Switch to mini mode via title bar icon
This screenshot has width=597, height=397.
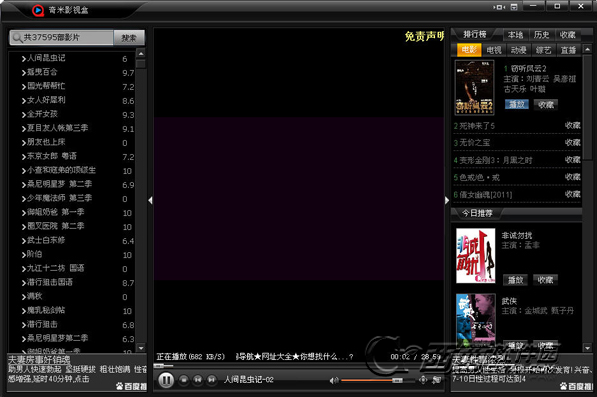[499, 7]
